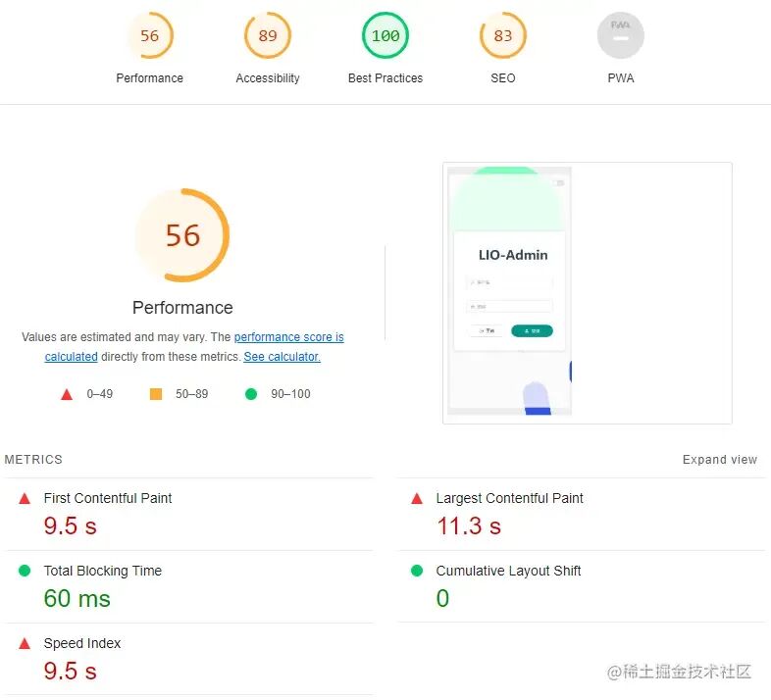The height and width of the screenshot is (700, 771).
Task: Click 'Expand view' in the Metrics section
Action: [x=719, y=460]
